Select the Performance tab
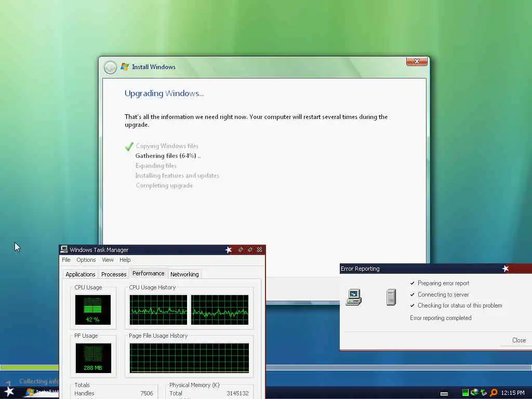Screen dimensions: 532x399 (x=148, y=273)
